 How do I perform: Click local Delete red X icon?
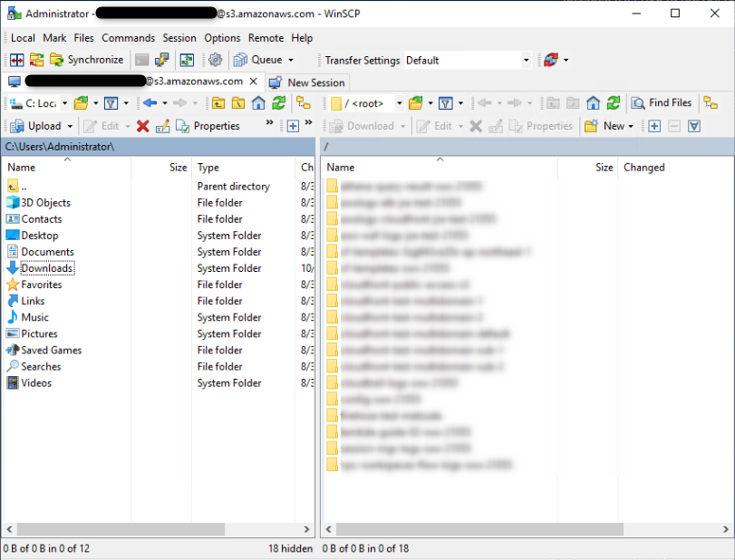pyautogui.click(x=143, y=126)
